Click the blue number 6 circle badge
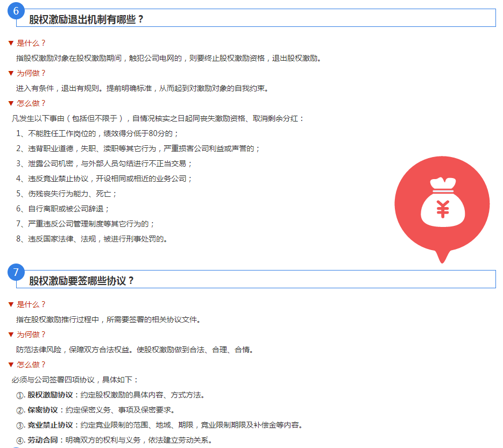503x448 pixels. [16, 11]
